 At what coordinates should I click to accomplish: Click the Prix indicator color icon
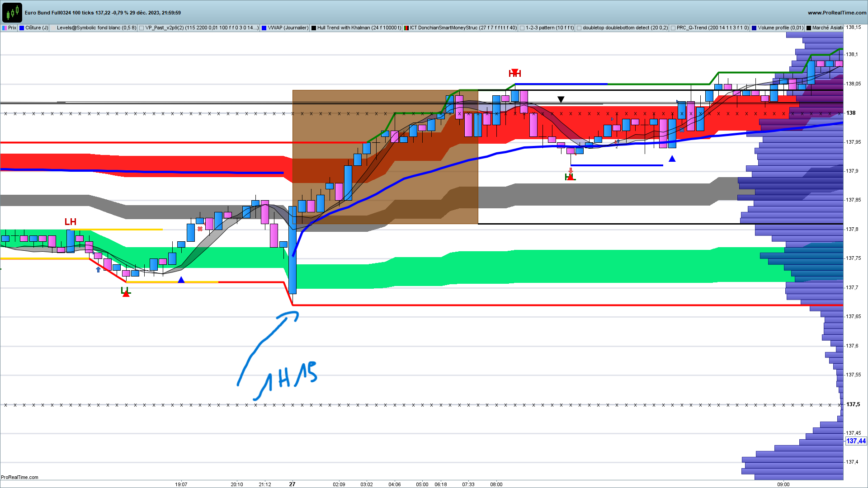click(5, 28)
